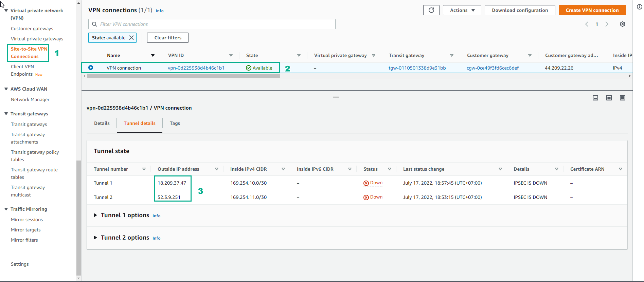
Task: Click the Filter VPN connections search field
Action: pyautogui.click(x=212, y=24)
